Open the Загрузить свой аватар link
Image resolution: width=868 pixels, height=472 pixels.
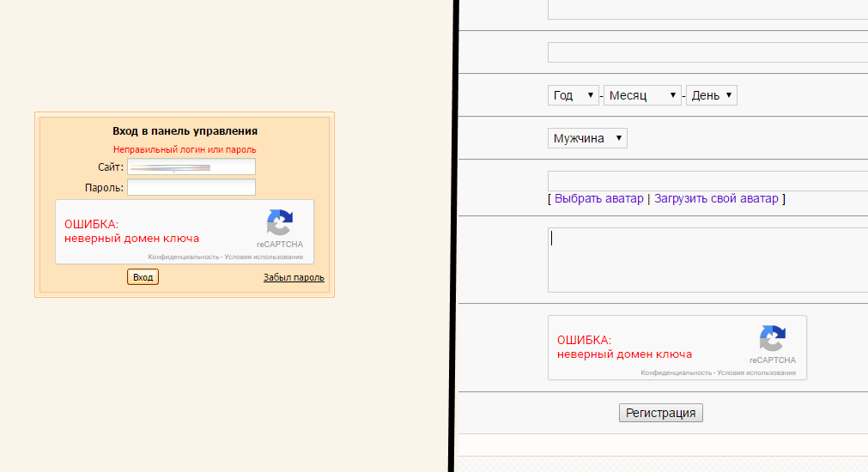(716, 198)
